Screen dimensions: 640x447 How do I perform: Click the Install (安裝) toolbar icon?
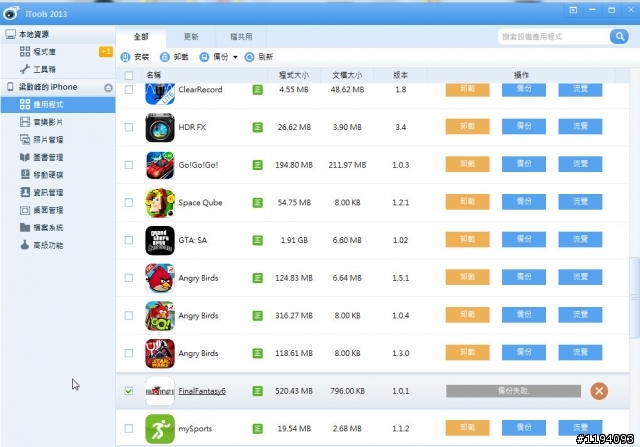125,57
